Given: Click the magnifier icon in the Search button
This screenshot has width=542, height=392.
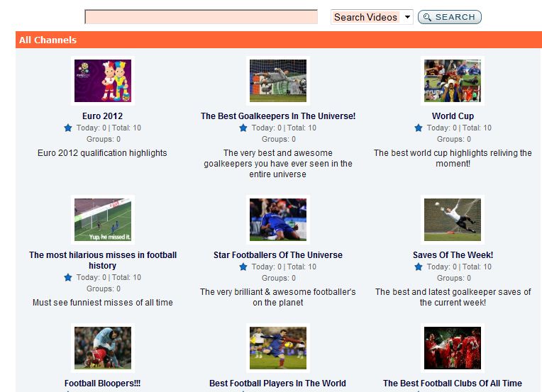Looking at the screenshot, I should click(427, 17).
